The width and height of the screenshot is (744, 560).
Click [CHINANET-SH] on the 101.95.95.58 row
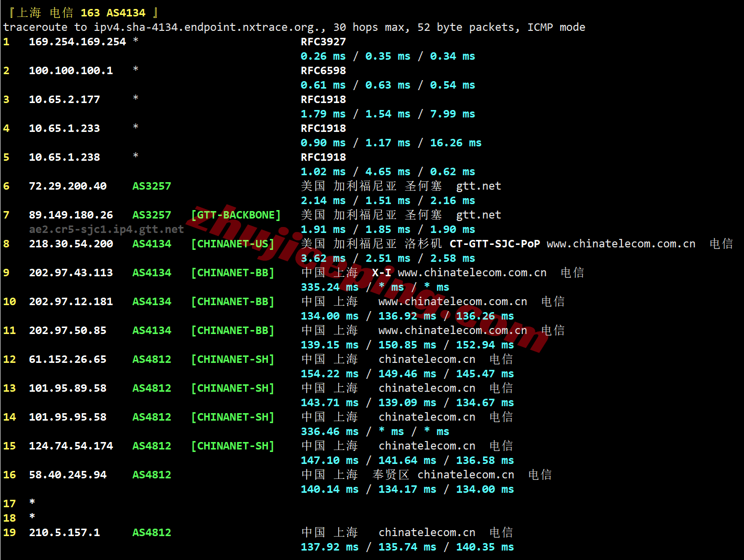coord(233,417)
